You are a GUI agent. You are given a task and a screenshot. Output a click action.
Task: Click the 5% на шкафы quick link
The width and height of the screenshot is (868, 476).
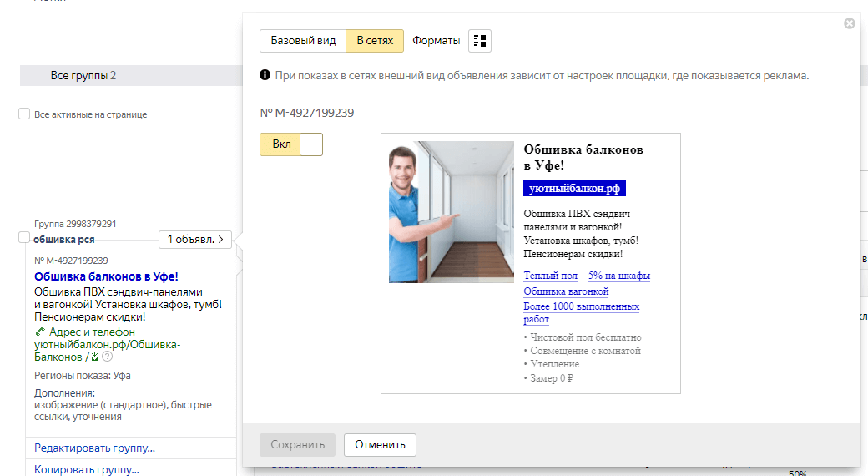(619, 276)
